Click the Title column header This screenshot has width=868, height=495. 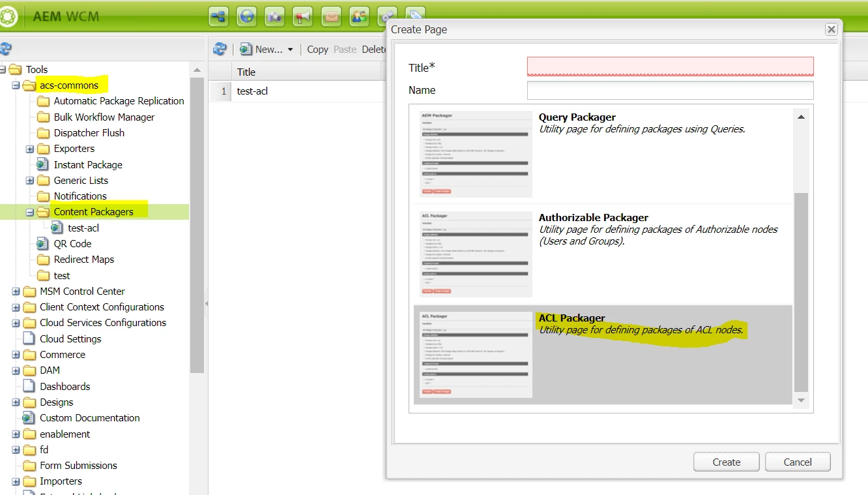(306, 72)
